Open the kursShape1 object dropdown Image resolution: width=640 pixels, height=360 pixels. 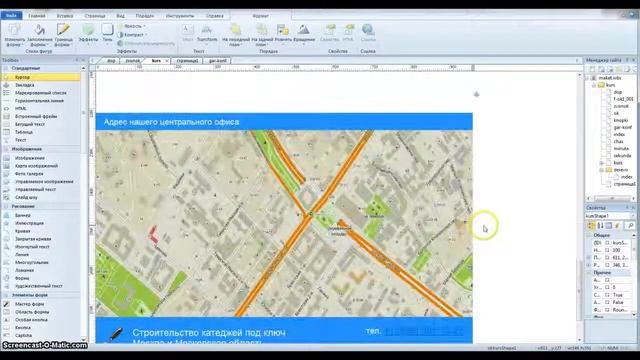[x=633, y=216]
